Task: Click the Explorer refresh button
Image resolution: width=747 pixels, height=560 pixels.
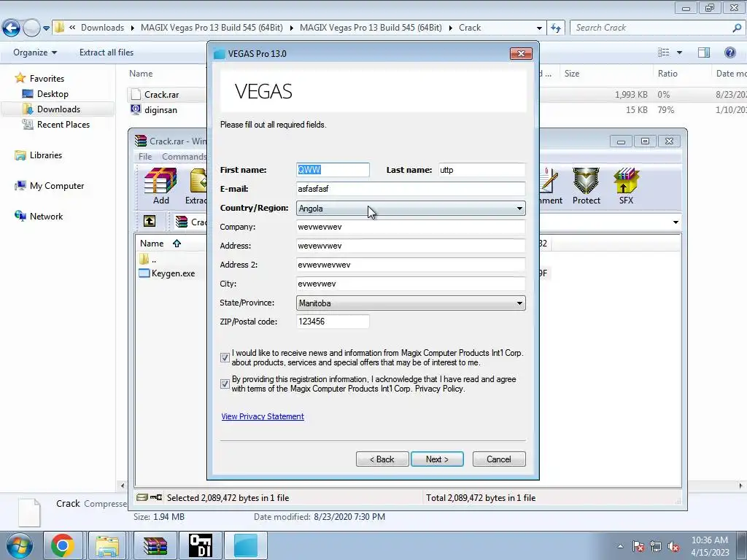Action: (556, 28)
